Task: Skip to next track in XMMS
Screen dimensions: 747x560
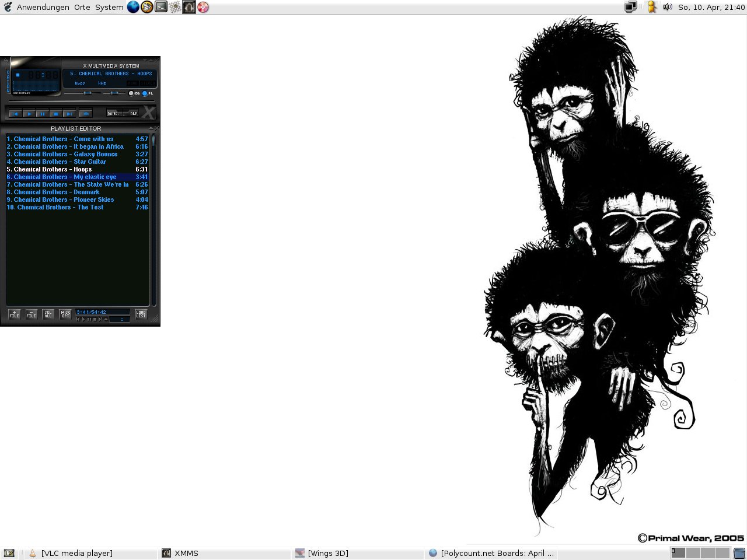Action: (69, 114)
